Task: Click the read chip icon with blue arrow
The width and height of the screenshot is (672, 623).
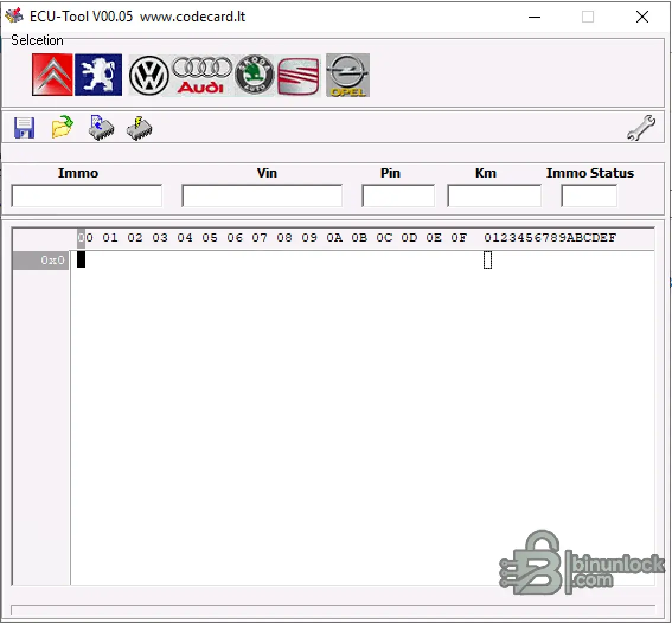Action: click(x=101, y=127)
